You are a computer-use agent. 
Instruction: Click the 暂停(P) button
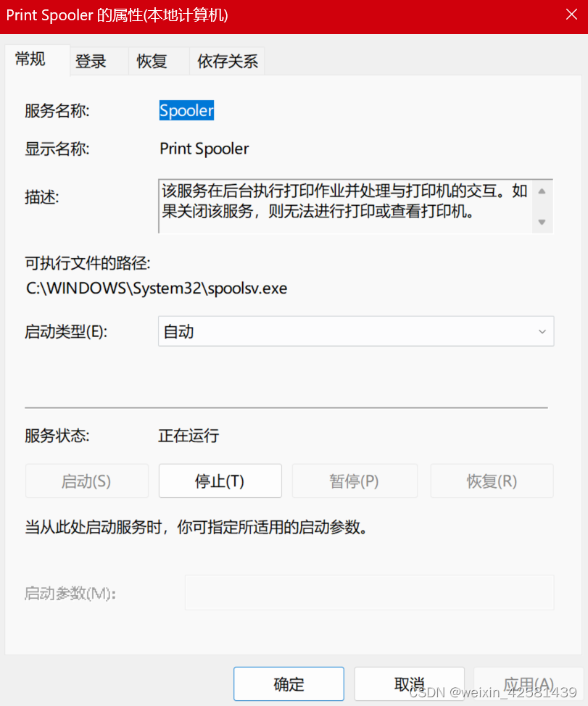point(355,481)
